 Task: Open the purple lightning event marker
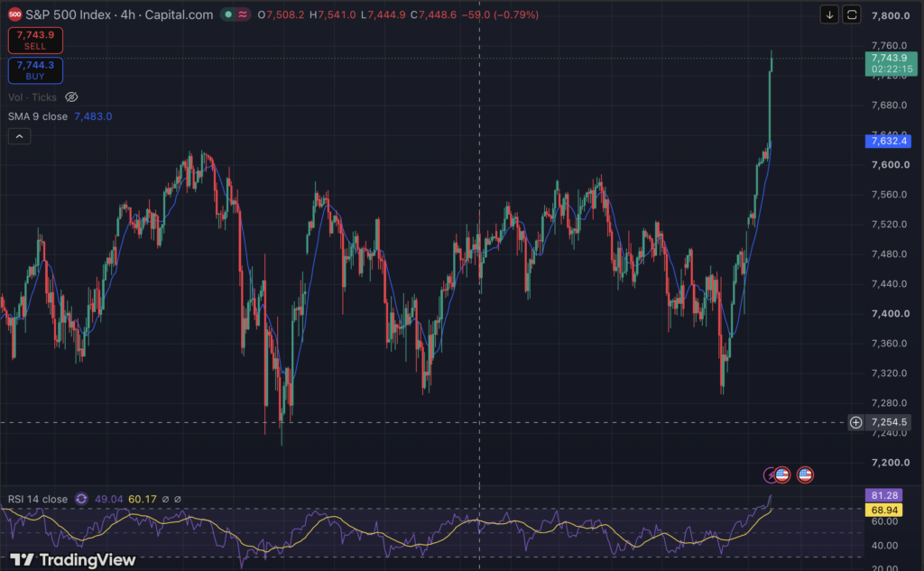770,475
